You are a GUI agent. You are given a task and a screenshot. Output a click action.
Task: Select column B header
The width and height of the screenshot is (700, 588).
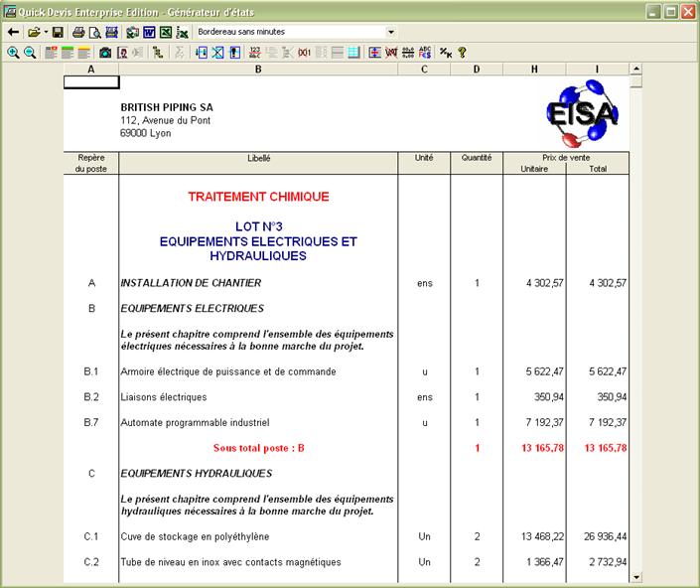point(258,70)
